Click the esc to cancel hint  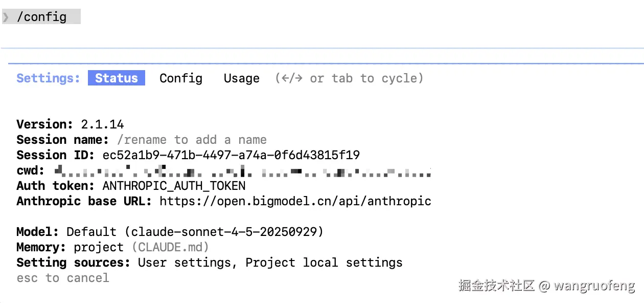pyautogui.click(x=63, y=278)
